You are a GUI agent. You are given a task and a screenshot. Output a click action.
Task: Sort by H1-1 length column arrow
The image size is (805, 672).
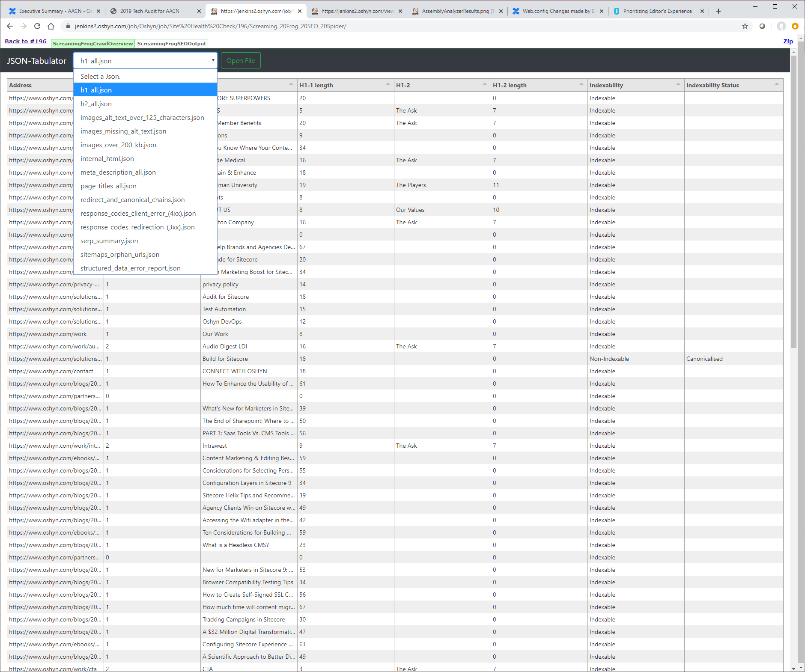(x=388, y=84)
